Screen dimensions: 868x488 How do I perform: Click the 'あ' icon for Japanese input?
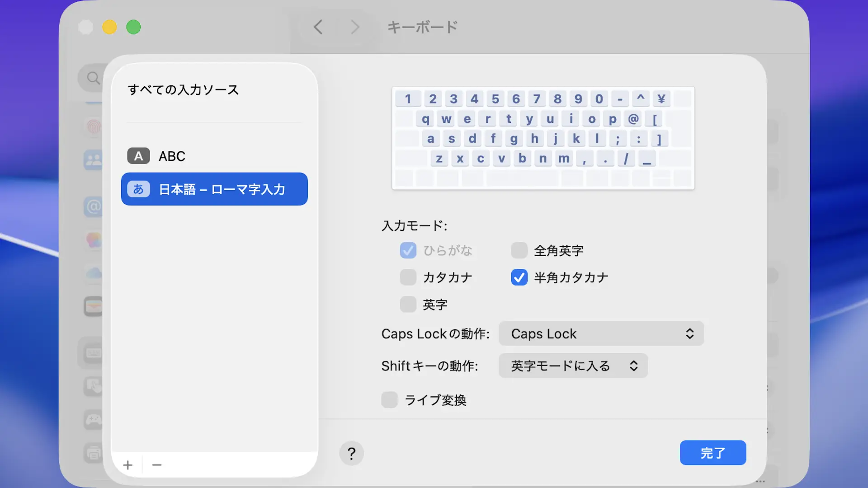tap(138, 189)
